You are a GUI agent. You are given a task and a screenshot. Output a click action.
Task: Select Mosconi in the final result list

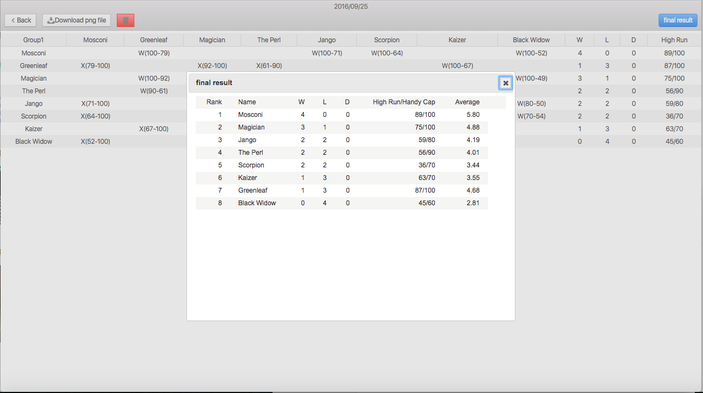coord(250,115)
